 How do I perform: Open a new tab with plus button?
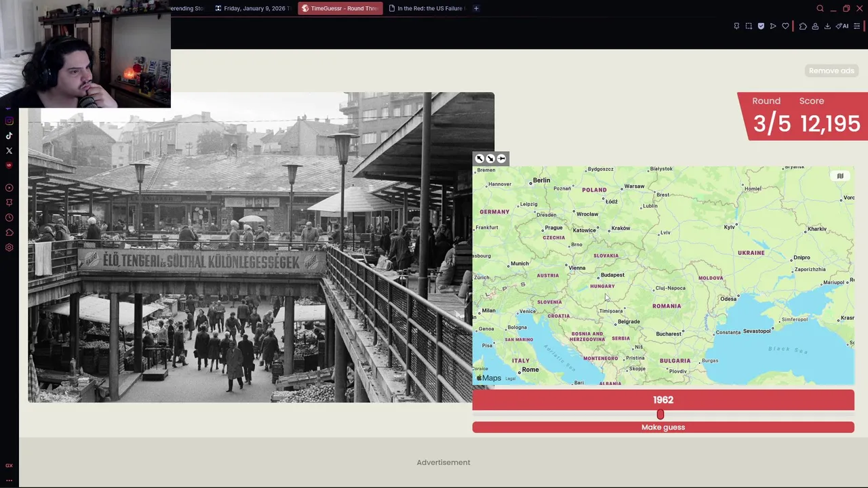[476, 8]
